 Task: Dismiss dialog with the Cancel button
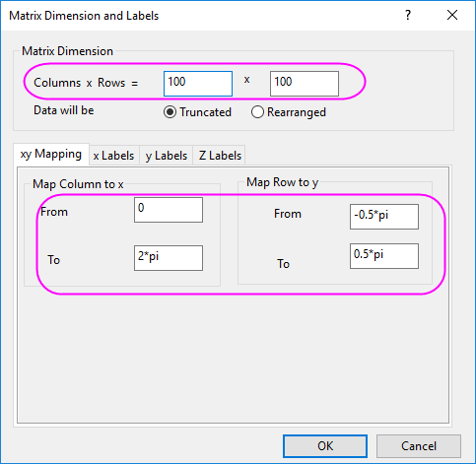pyautogui.click(x=419, y=446)
